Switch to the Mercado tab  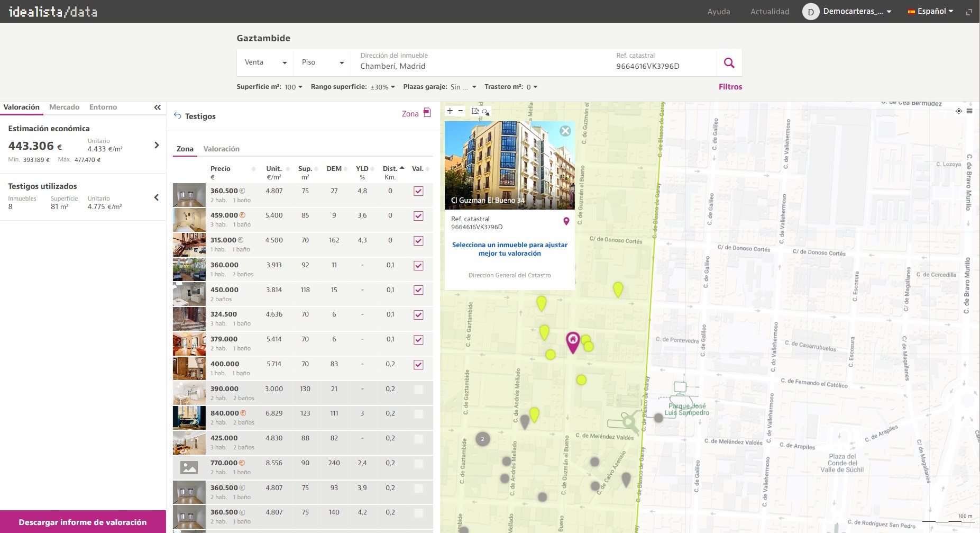64,107
